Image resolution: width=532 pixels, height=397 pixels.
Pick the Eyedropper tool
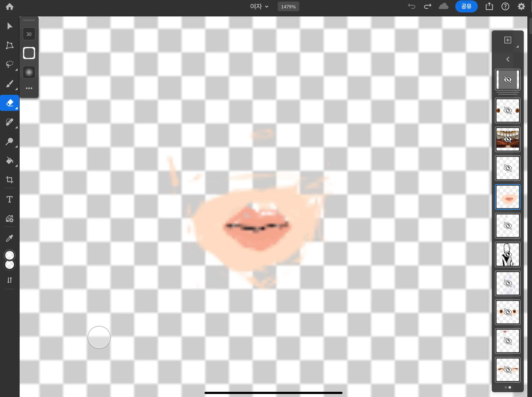pos(10,238)
